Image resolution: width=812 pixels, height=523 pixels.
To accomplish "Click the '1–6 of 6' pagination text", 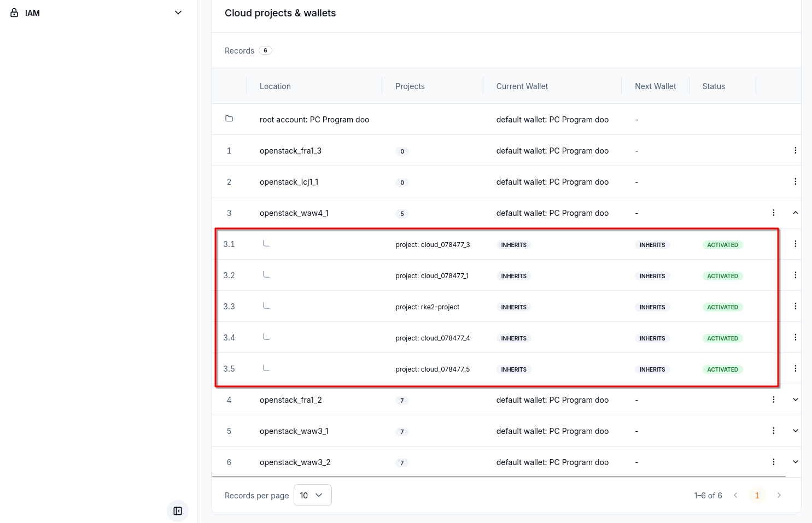I will click(x=708, y=496).
